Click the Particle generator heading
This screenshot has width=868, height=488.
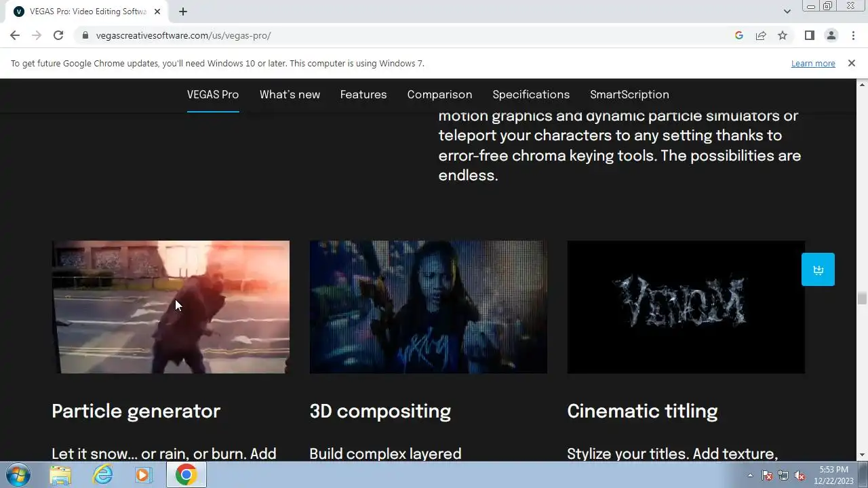click(x=136, y=411)
